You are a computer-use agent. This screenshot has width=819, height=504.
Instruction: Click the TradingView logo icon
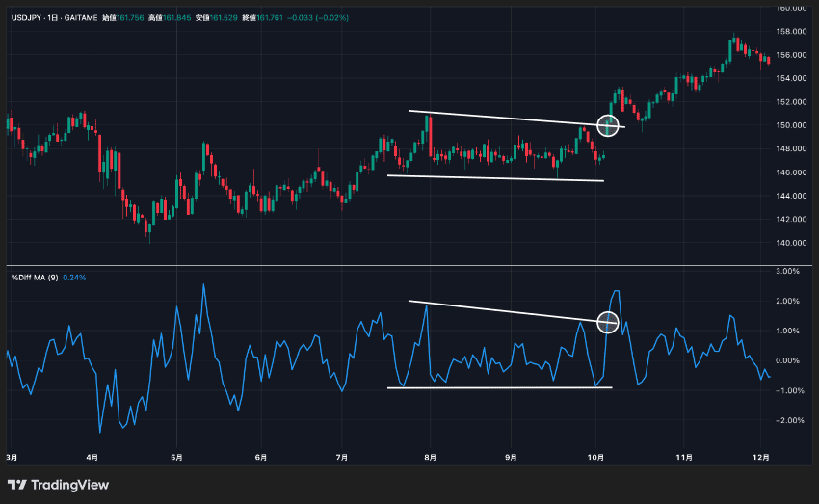coord(16,485)
